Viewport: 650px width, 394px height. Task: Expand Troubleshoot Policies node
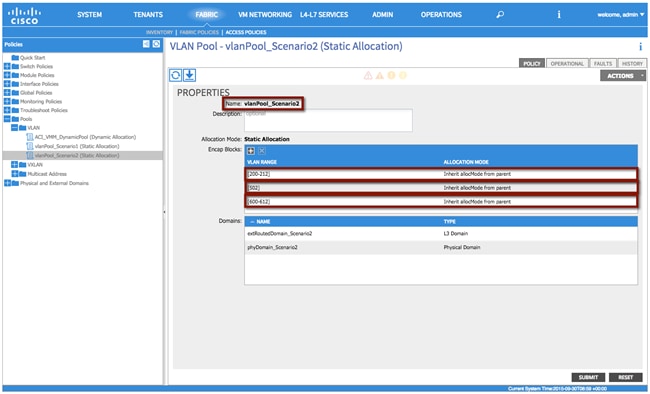click(x=7, y=110)
